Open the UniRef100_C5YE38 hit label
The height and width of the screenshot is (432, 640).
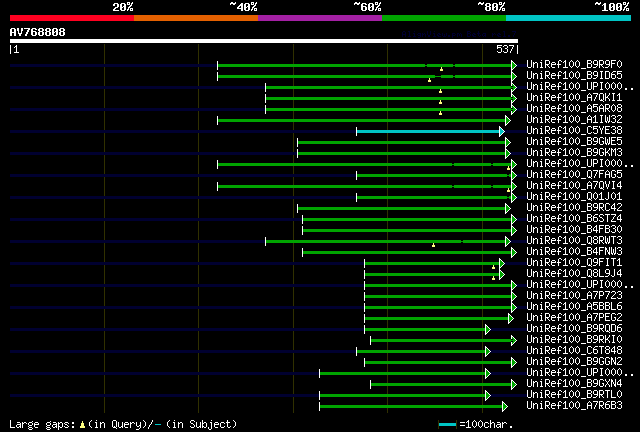(x=574, y=131)
